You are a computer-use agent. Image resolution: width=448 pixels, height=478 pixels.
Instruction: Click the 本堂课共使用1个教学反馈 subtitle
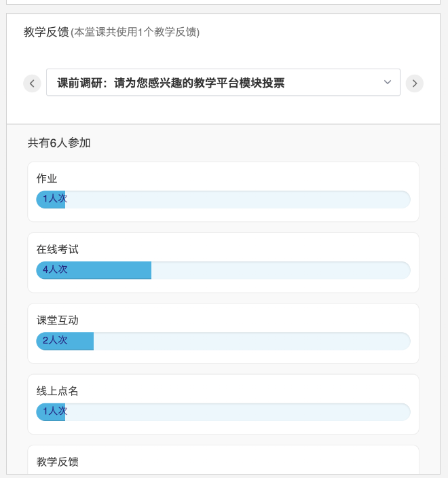[135, 32]
